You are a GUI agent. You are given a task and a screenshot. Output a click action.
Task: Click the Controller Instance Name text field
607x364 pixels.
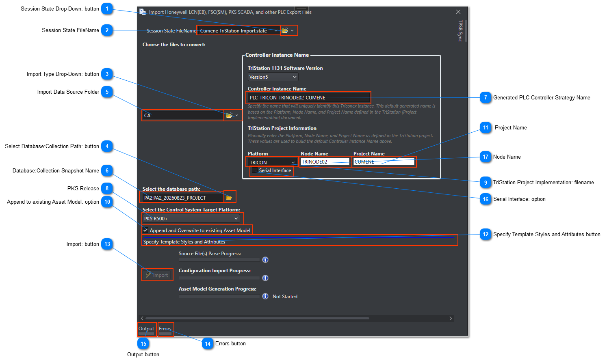[309, 98]
